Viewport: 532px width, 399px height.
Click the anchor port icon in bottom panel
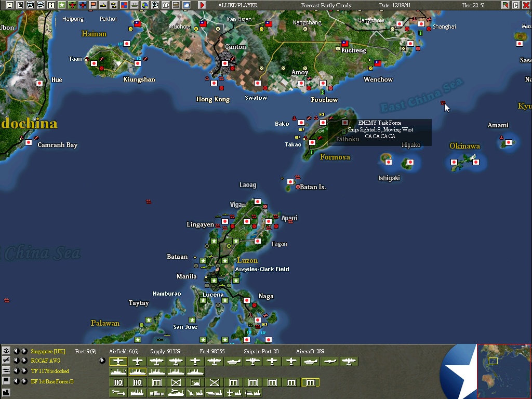point(6,351)
